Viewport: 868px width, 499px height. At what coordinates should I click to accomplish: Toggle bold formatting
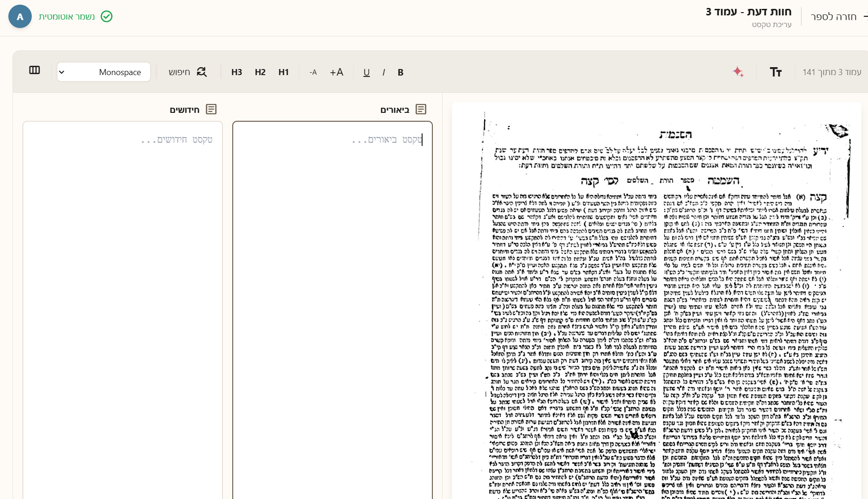click(x=400, y=72)
